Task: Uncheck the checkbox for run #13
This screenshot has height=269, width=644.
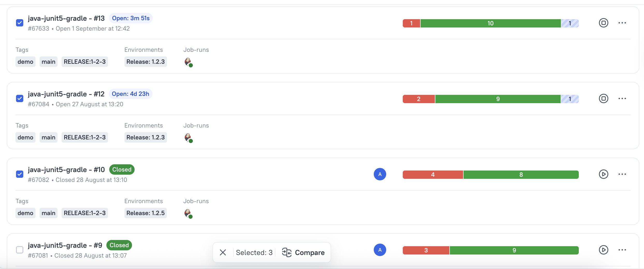Action: point(20,23)
